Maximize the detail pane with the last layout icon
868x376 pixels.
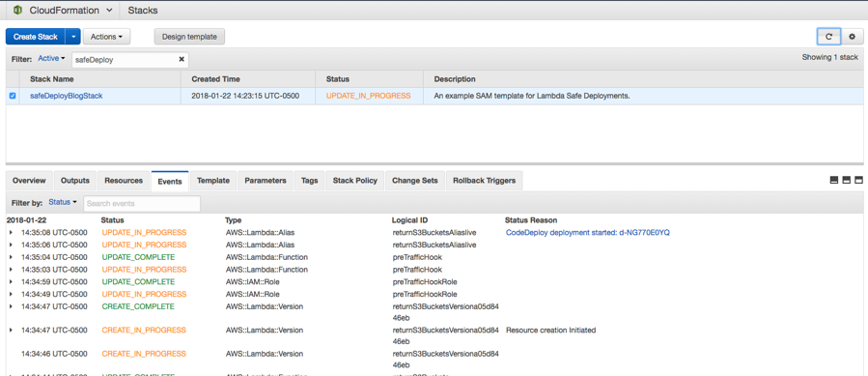[x=858, y=180]
